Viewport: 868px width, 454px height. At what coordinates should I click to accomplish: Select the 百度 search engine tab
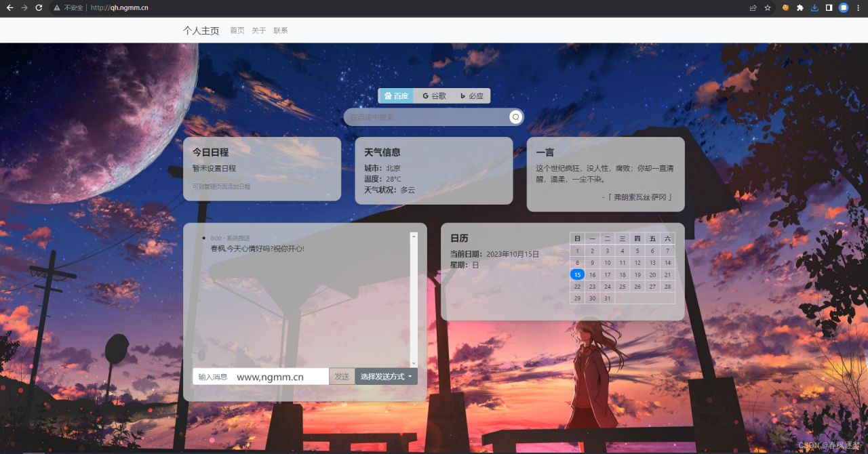396,96
